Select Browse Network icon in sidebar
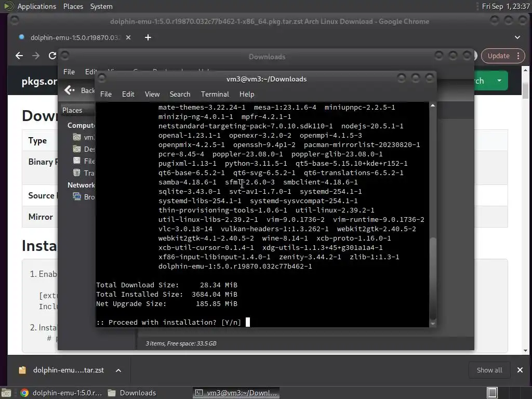Viewport: 532px width, 399px height. tap(77, 196)
